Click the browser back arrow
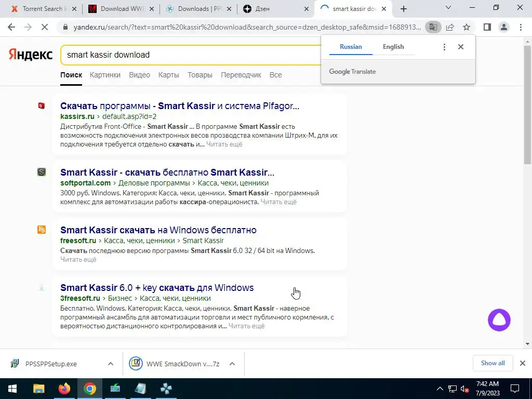 pos(11,27)
